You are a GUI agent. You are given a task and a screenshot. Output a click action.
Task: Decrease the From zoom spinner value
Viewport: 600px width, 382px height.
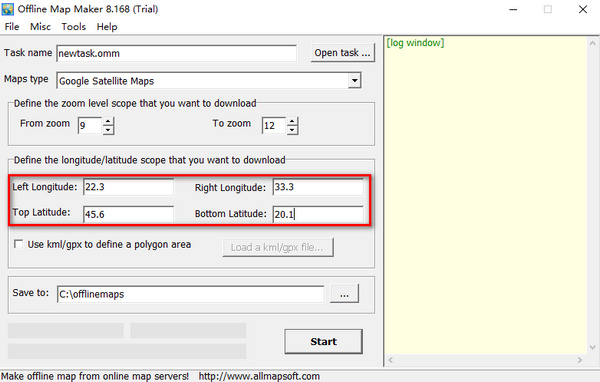pyautogui.click(x=108, y=130)
